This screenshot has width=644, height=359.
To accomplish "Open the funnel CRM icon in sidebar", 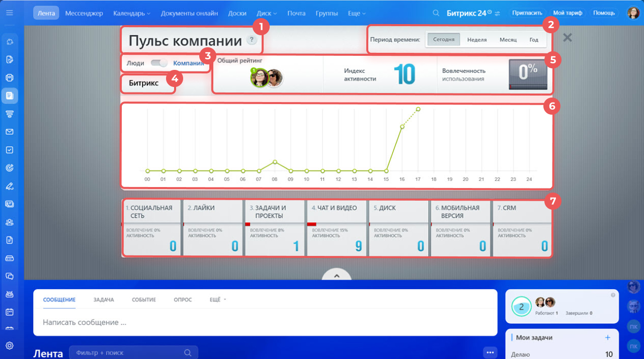I will coord(10,114).
